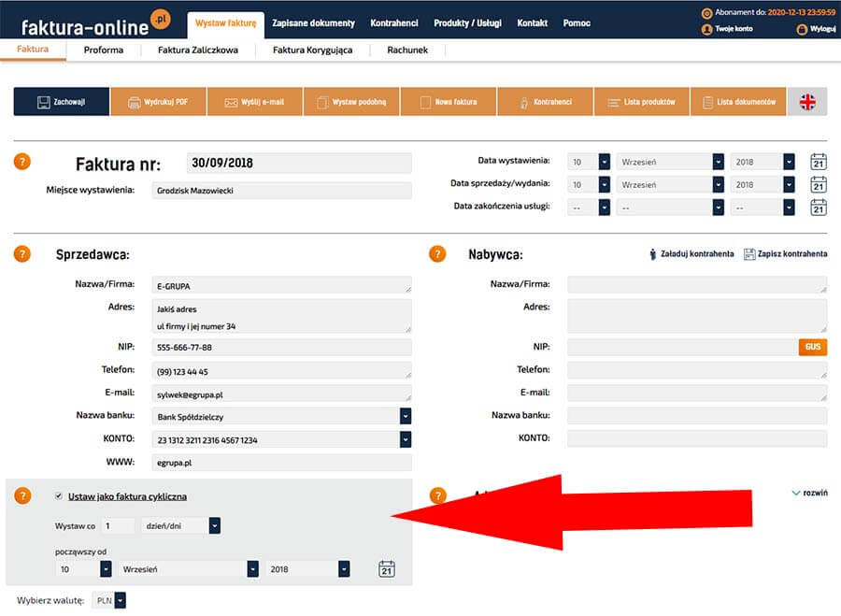This screenshot has width=841, height=616.
Task: Open Zapisane dokumenty menu
Action: click(x=313, y=23)
